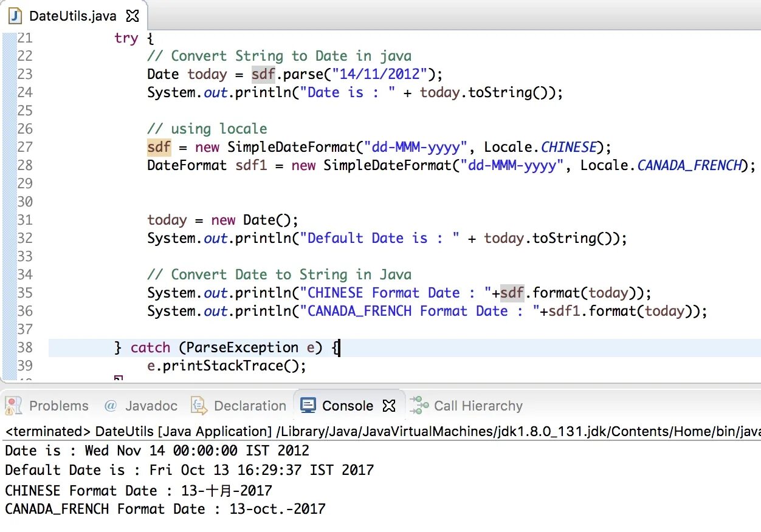Click line number 21 in the gutter
761x532 pixels.
click(x=24, y=38)
